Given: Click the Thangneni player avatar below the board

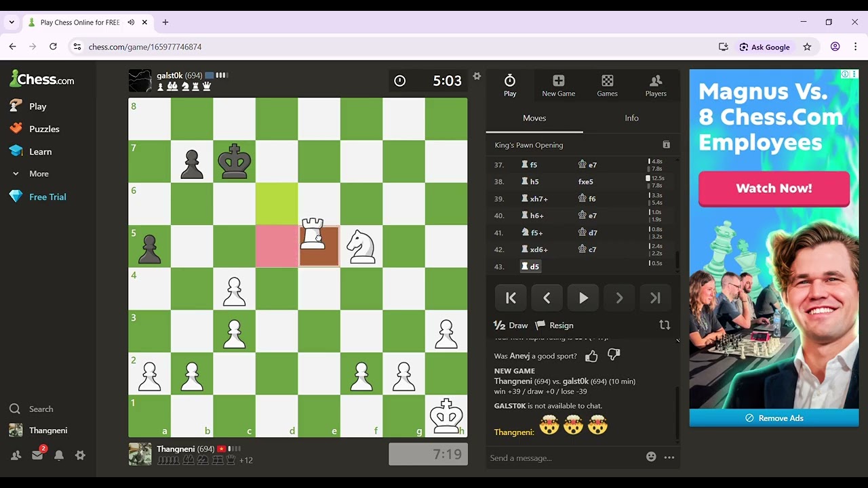Looking at the screenshot, I should (x=140, y=454).
